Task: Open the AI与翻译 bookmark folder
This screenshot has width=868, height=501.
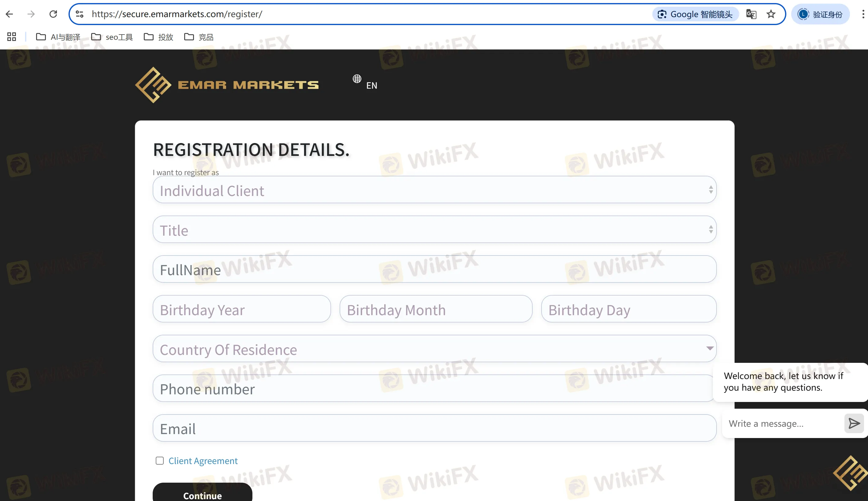Action: coord(58,37)
